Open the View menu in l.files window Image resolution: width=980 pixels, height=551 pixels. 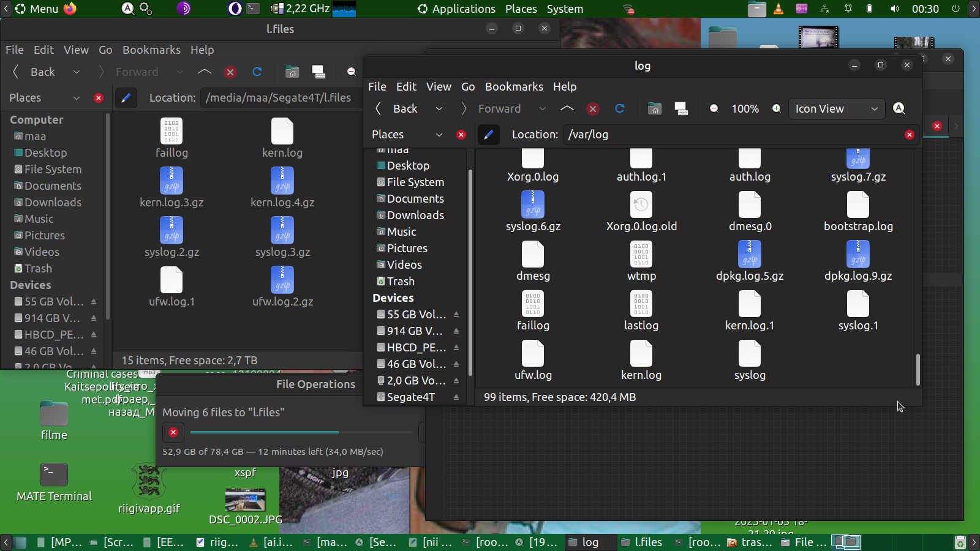pos(76,50)
